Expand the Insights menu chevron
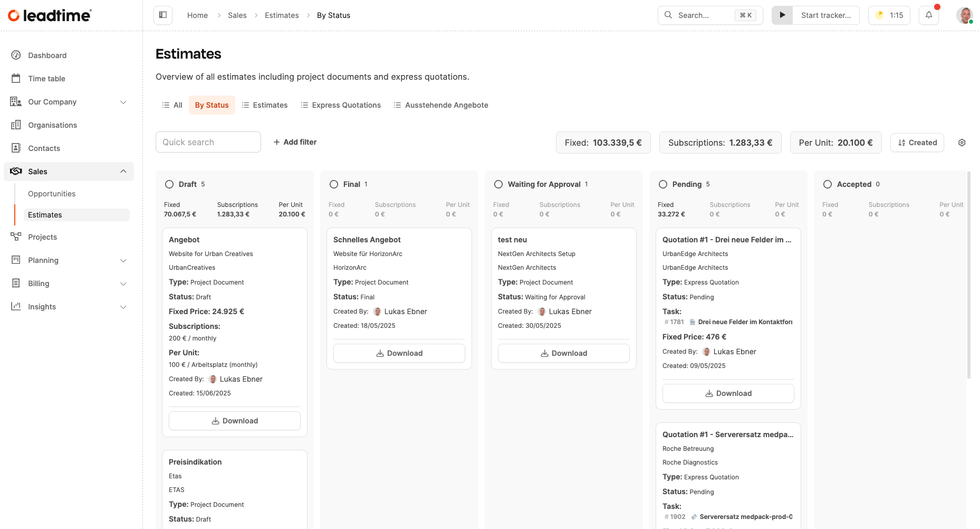980x529 pixels. tap(123, 307)
